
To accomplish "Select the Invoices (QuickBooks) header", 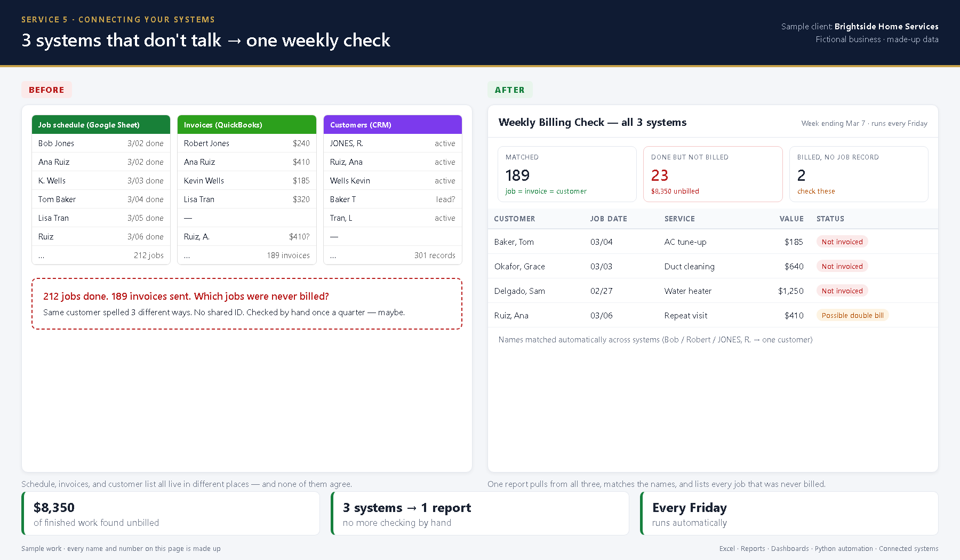I will (246, 125).
